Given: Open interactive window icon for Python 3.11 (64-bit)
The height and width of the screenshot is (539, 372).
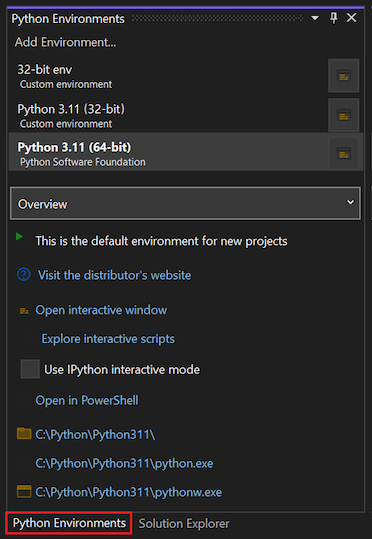Looking at the screenshot, I should [x=343, y=153].
